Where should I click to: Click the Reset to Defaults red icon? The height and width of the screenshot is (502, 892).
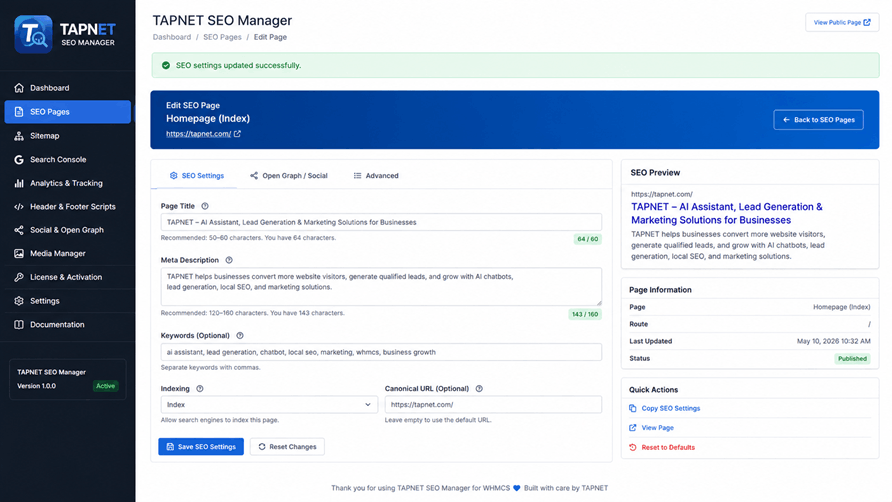coord(633,447)
